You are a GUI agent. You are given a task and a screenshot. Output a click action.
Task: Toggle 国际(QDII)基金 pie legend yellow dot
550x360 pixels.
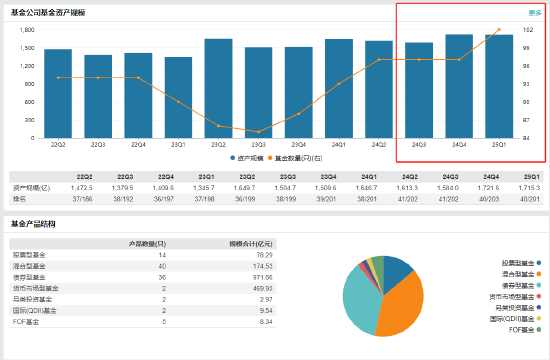pos(539,319)
